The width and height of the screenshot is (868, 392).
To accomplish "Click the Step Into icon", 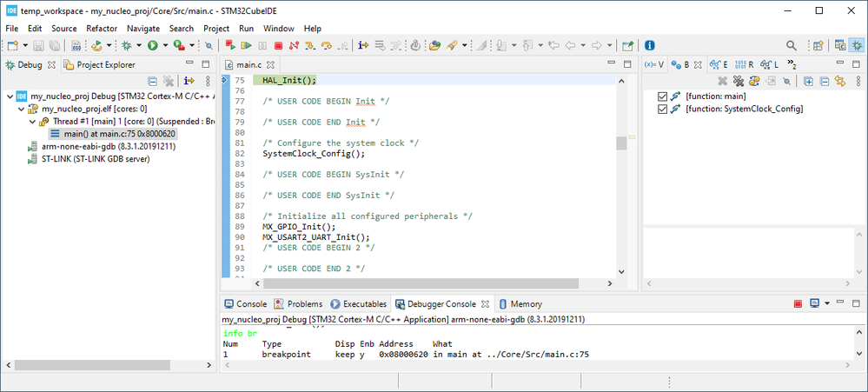I will point(310,45).
